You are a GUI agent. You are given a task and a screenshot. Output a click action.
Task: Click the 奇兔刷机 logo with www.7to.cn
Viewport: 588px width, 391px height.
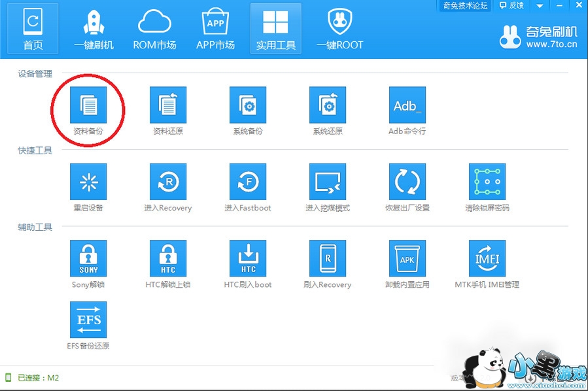538,37
